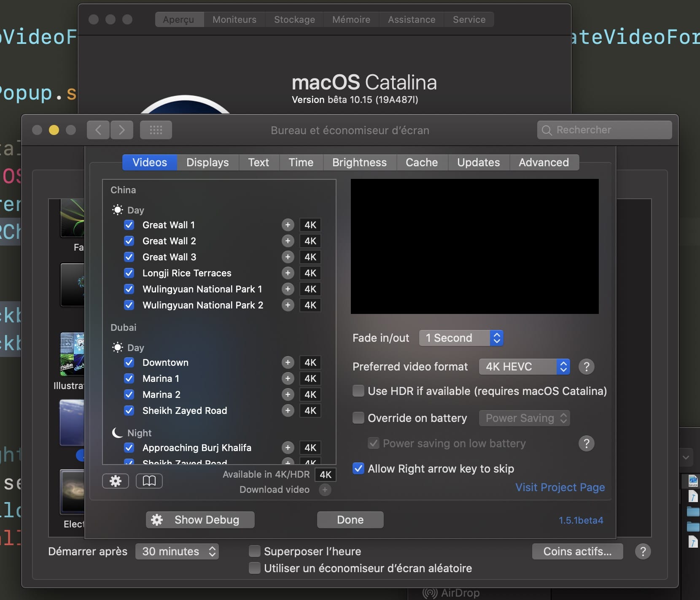
Task: Switch to the Videos tab
Action: pyautogui.click(x=150, y=162)
